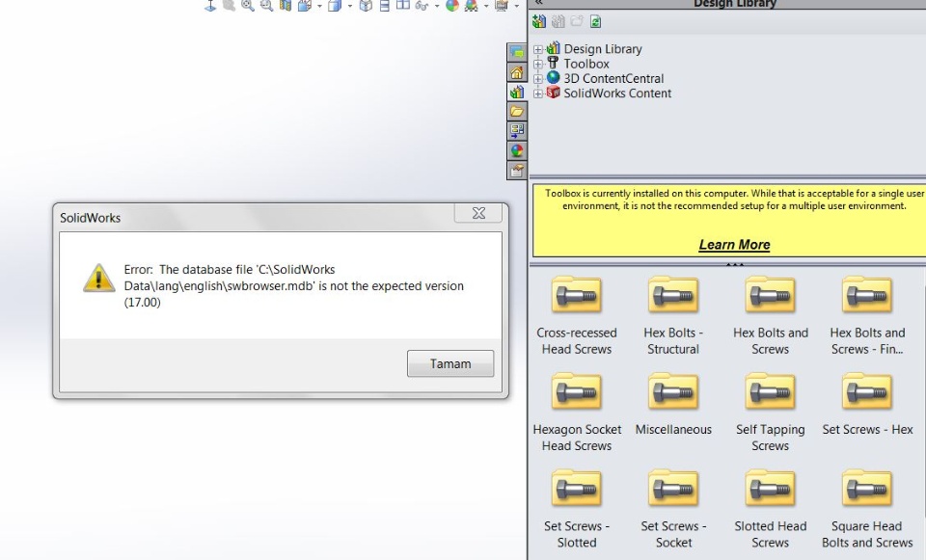Expand the 3D ContentCentral tree node
This screenshot has height=560, width=926.
538,79
